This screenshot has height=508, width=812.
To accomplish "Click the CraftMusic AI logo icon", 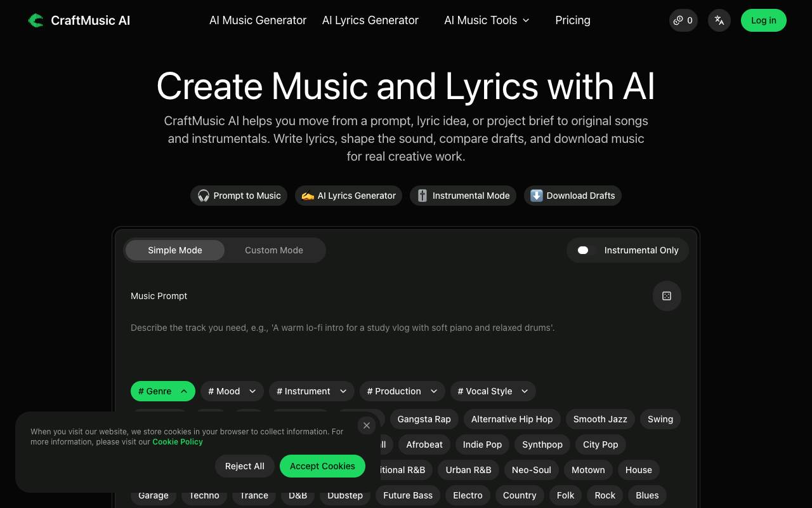I will (36, 20).
